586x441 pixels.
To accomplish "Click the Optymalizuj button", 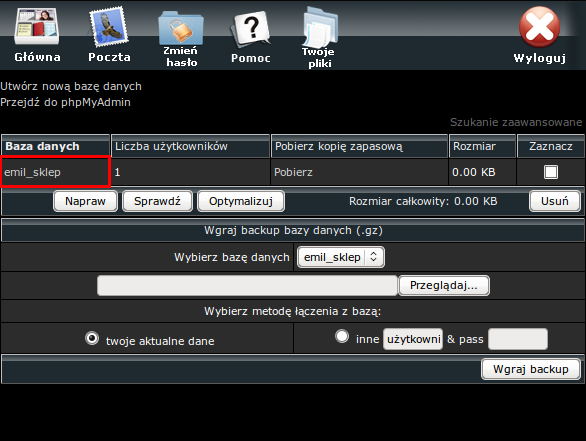I will pos(241,201).
